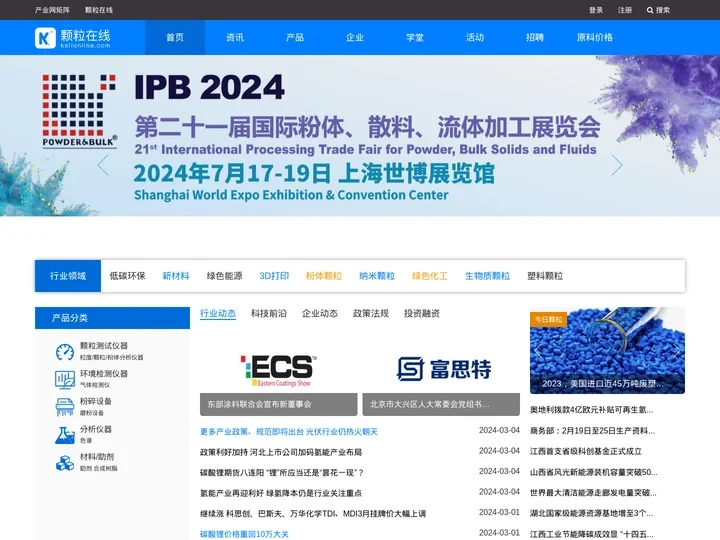Click the Powder & Bulk logo

click(x=79, y=111)
